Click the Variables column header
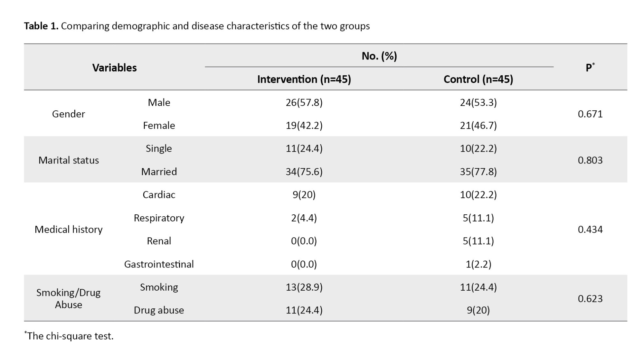 point(114,68)
